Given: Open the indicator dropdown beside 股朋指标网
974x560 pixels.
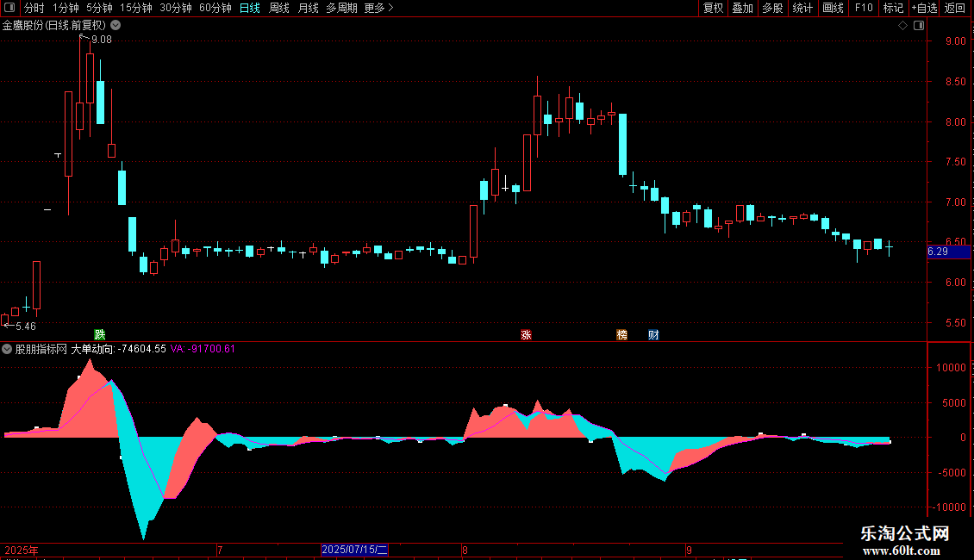Looking at the screenshot, I should [7, 349].
